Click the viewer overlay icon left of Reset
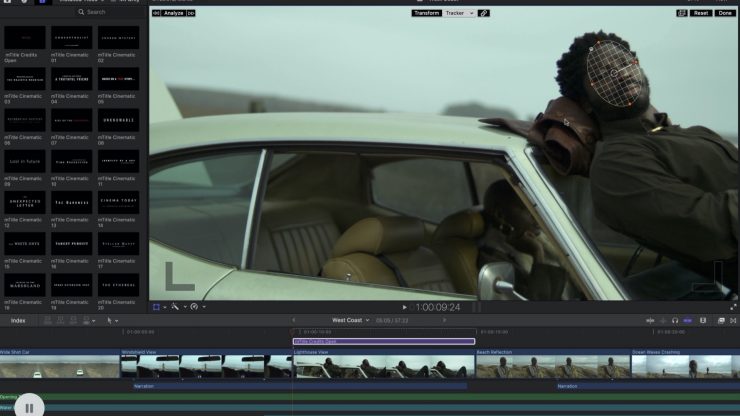Viewport: 740px width, 416px height. coord(681,13)
